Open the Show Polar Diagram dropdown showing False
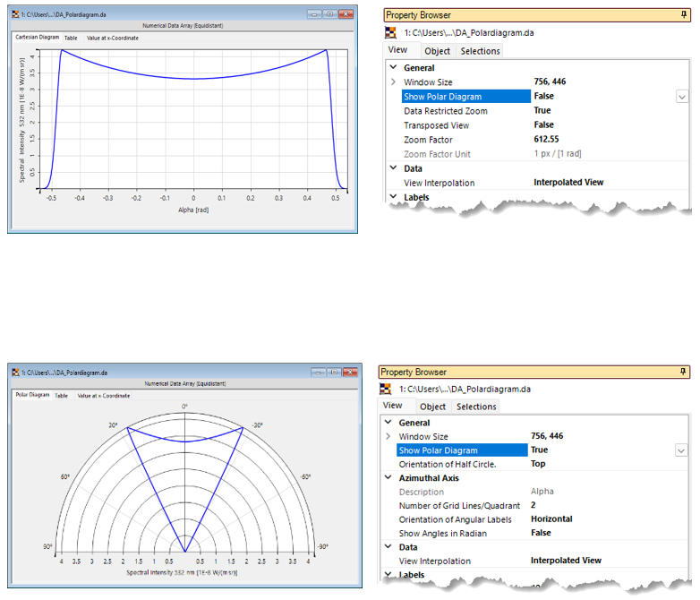This screenshot has width=700, height=600. coord(681,97)
